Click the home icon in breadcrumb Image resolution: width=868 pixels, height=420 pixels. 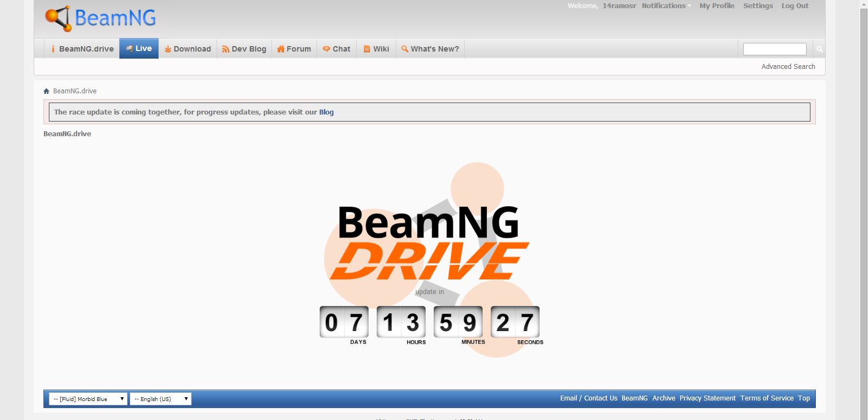click(x=47, y=91)
